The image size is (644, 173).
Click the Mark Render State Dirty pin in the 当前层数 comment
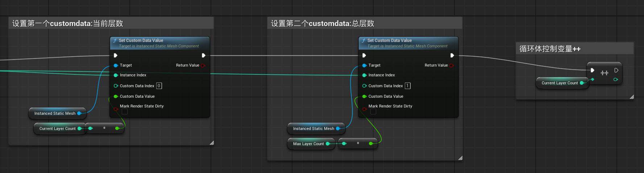coord(116,109)
